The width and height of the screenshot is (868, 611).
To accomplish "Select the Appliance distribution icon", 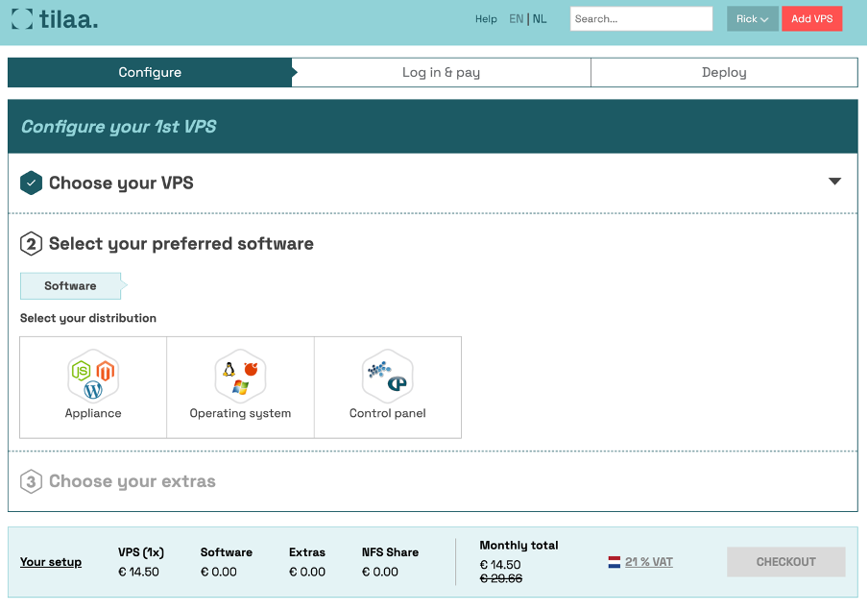I will [93, 377].
